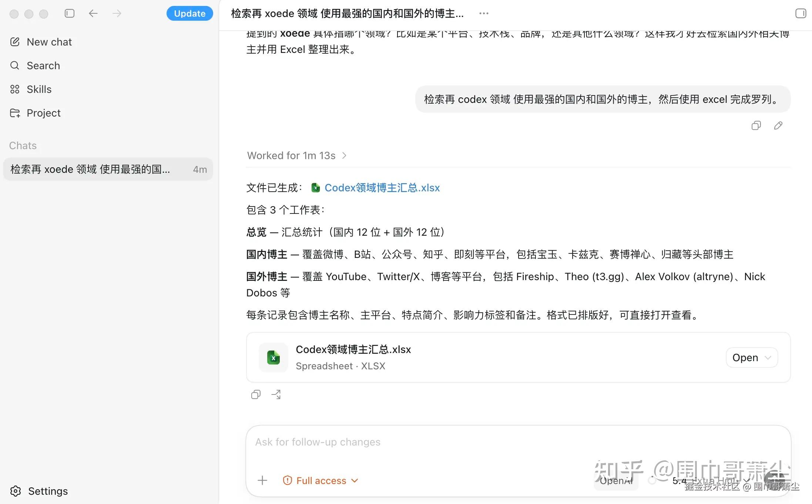Click the Excel icon beside the file link
Viewport: 812px width, 504px height.
[x=315, y=188]
